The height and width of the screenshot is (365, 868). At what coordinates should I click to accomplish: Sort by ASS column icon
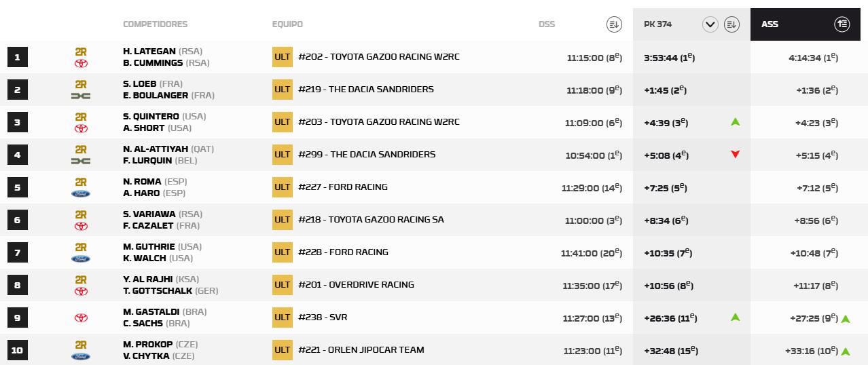pyautogui.click(x=842, y=24)
